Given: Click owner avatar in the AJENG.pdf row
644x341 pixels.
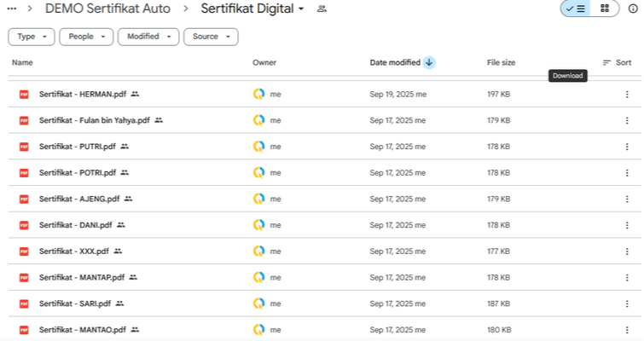Looking at the screenshot, I should [x=258, y=199].
